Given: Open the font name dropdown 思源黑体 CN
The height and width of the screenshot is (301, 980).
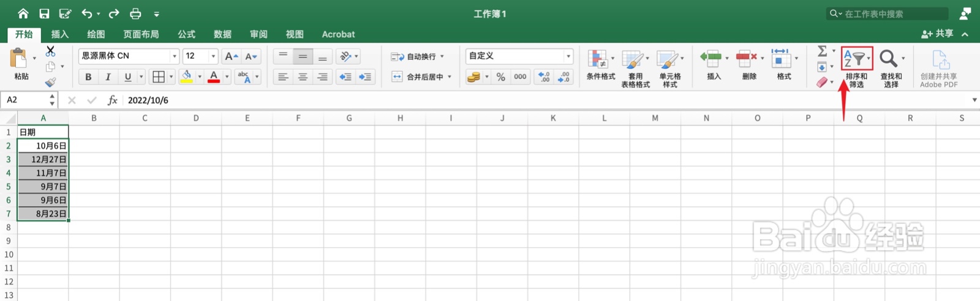Looking at the screenshot, I should coord(175,56).
